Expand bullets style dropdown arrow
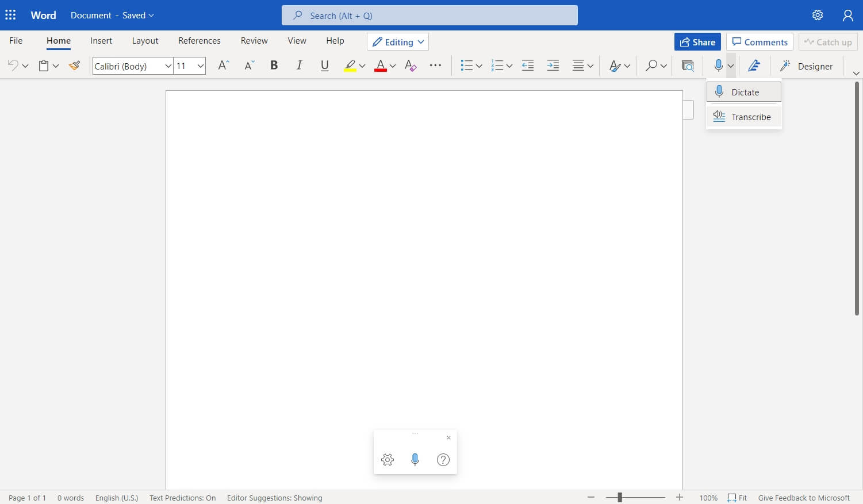This screenshot has height=504, width=863. [x=479, y=66]
